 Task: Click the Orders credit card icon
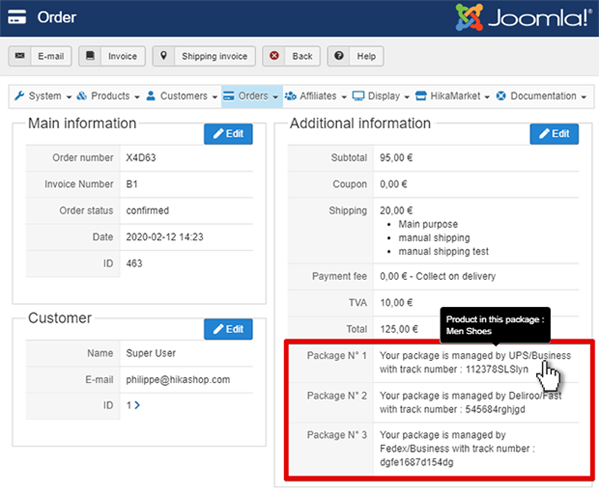tap(228, 96)
